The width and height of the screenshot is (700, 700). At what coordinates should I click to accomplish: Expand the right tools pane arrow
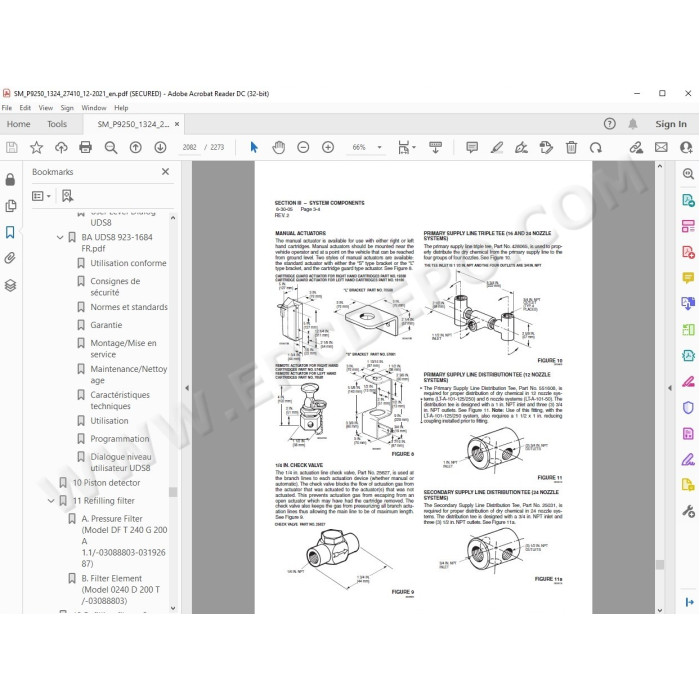670,388
